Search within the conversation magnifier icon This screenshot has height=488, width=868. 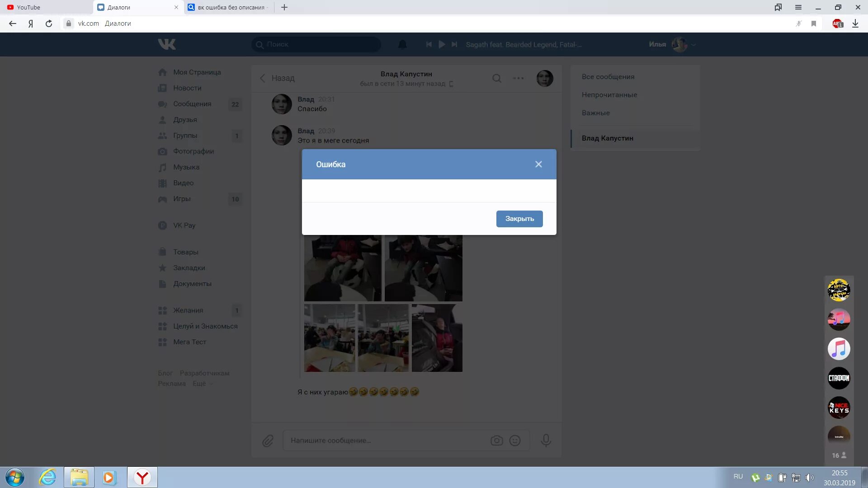[x=496, y=79]
